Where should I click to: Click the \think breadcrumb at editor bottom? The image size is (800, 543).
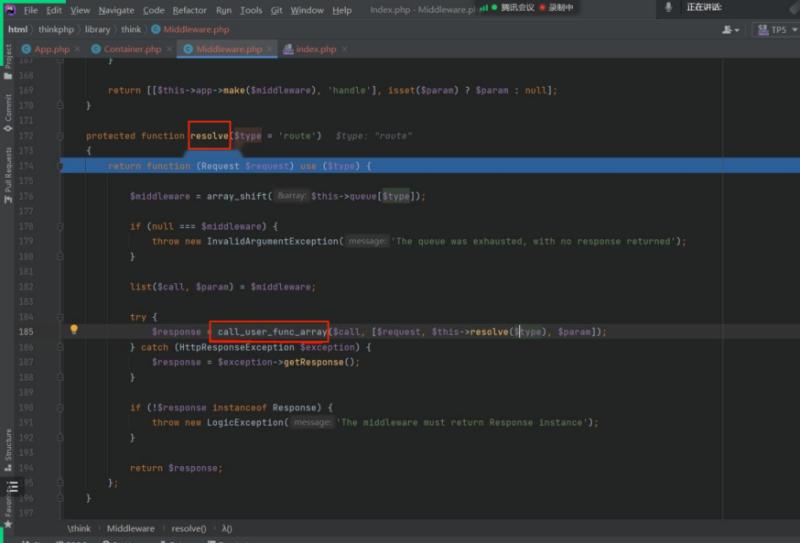pos(79,528)
